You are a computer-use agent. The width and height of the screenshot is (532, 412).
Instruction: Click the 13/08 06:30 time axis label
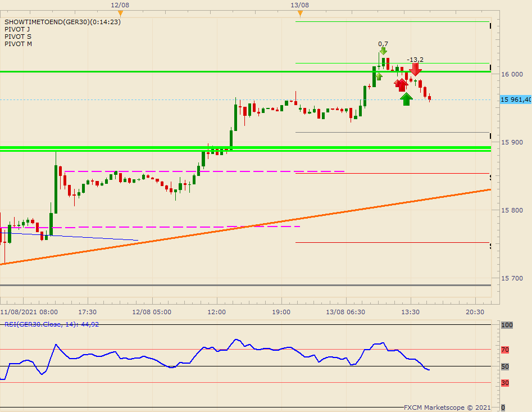click(345, 312)
